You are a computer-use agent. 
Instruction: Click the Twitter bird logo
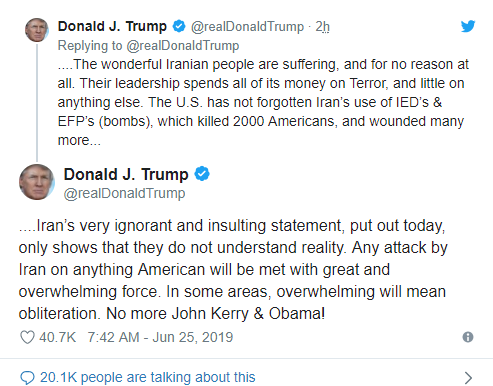click(x=468, y=26)
